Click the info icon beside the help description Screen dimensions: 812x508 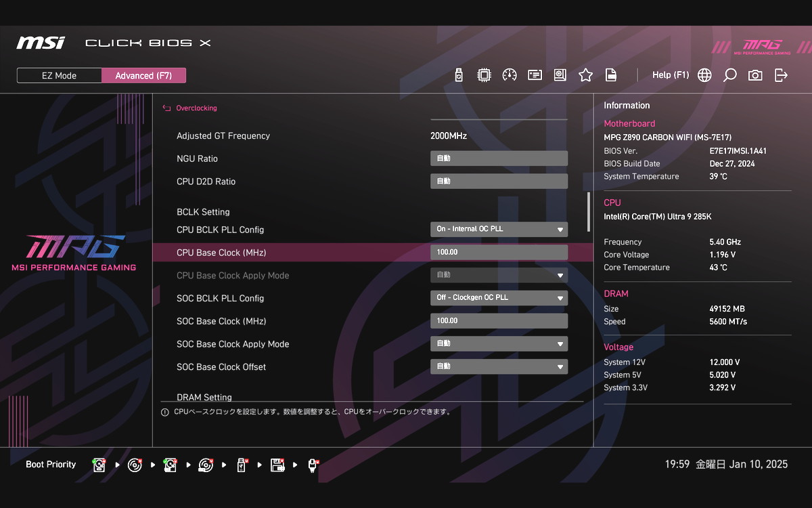[165, 412]
